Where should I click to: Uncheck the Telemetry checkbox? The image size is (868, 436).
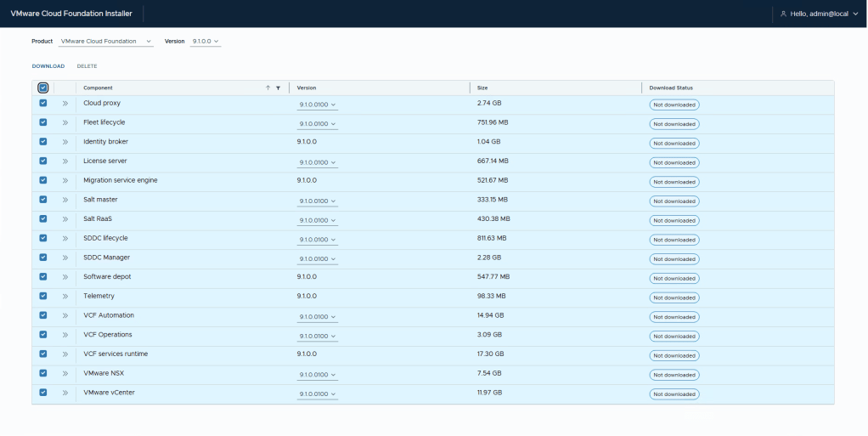coord(43,296)
